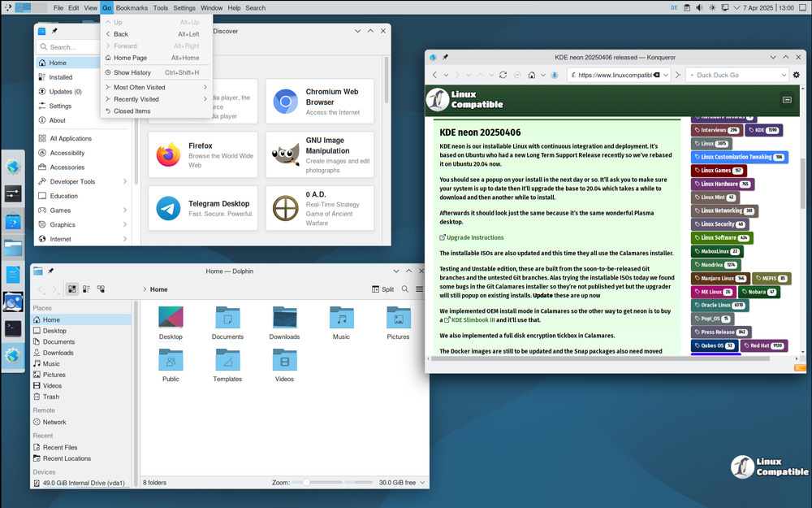
Task: Click the volume icon in system tray
Action: 699,8
